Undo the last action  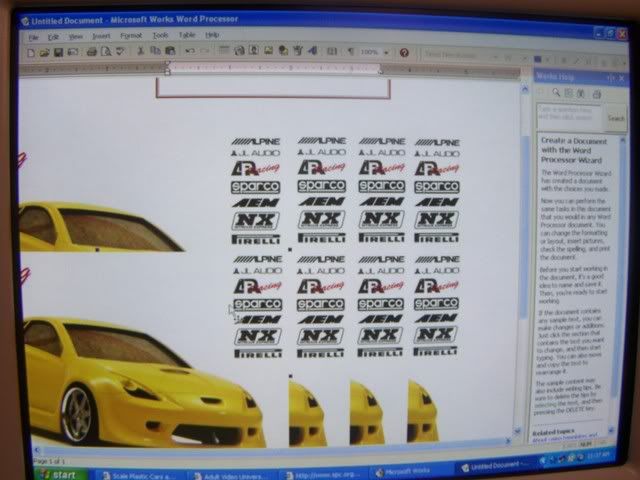(x=190, y=51)
